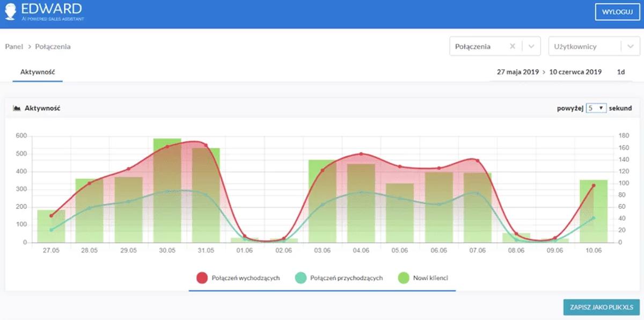This screenshot has width=644, height=320.
Task: Click the x-axis label "01.06"
Action: [245, 250]
